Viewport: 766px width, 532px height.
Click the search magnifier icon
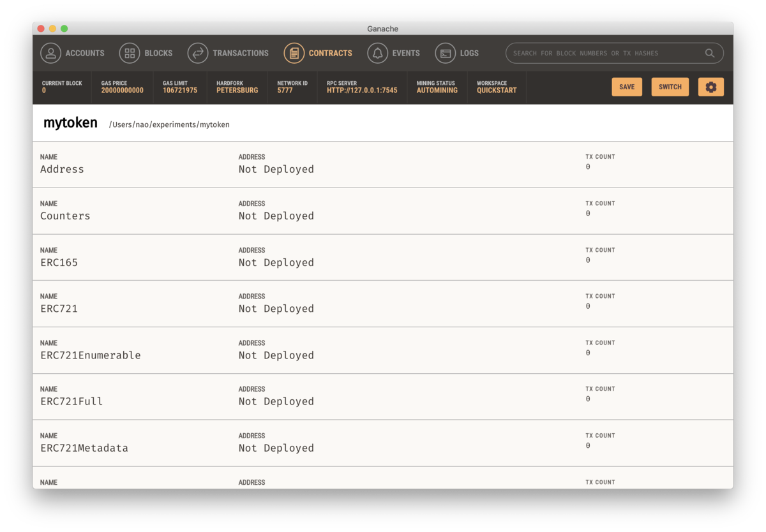[x=710, y=53]
